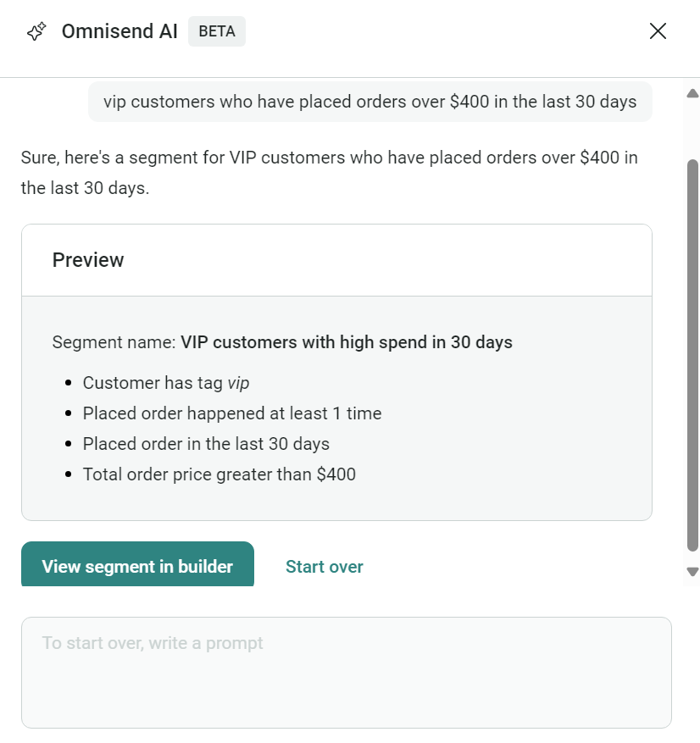Click the scrollbar down arrow
This screenshot has height=743, width=700.
click(690, 571)
